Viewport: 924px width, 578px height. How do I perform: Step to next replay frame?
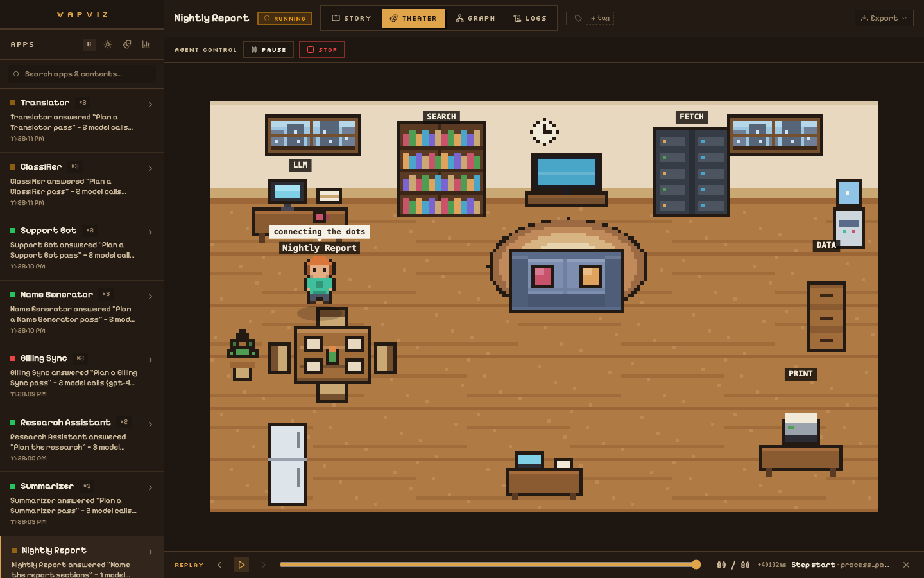pyautogui.click(x=263, y=565)
